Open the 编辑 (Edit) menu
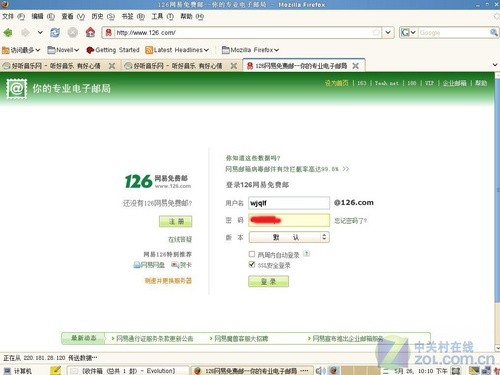This screenshot has height=375, width=500. pos(43,16)
